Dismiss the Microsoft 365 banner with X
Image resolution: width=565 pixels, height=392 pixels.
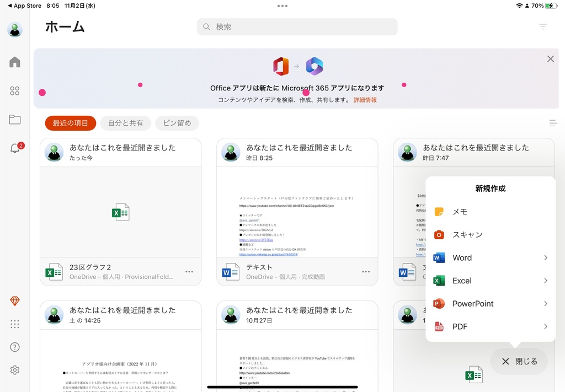coord(551,58)
